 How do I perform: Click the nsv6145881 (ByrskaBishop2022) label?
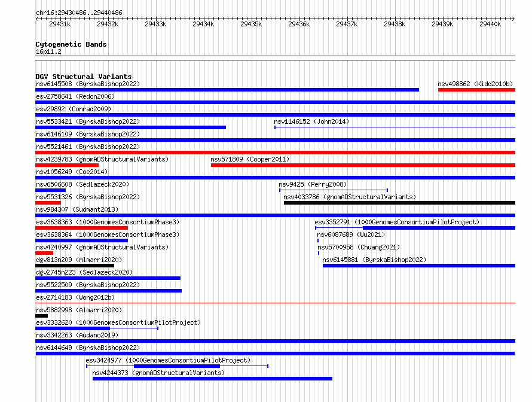point(374,260)
